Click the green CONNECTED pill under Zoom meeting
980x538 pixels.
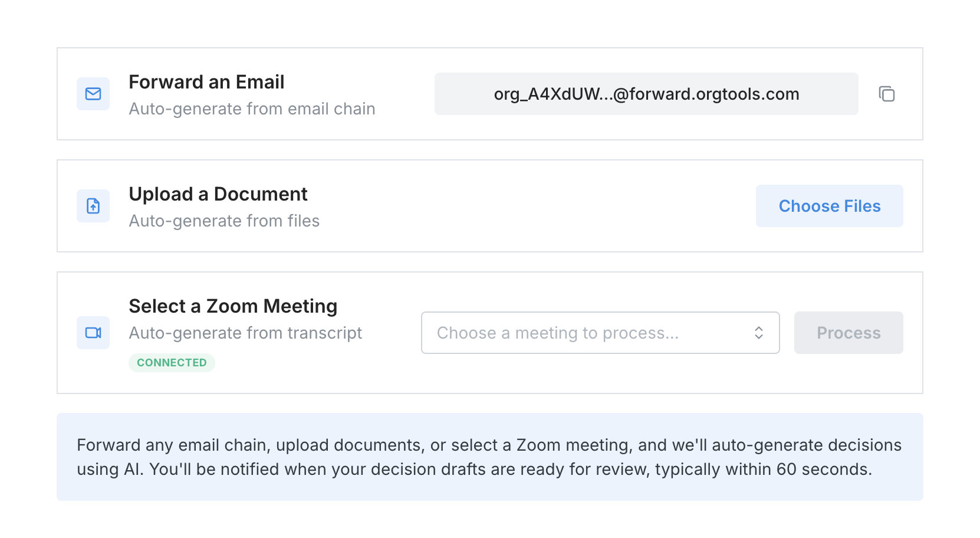[172, 362]
